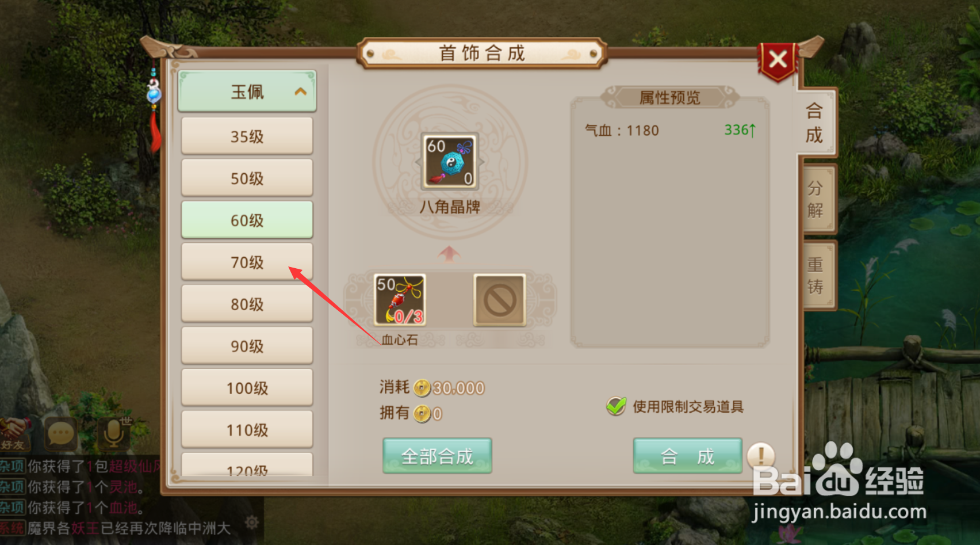The image size is (980, 545).
Task: Select the 血心石 material slot icon
Action: point(400,300)
